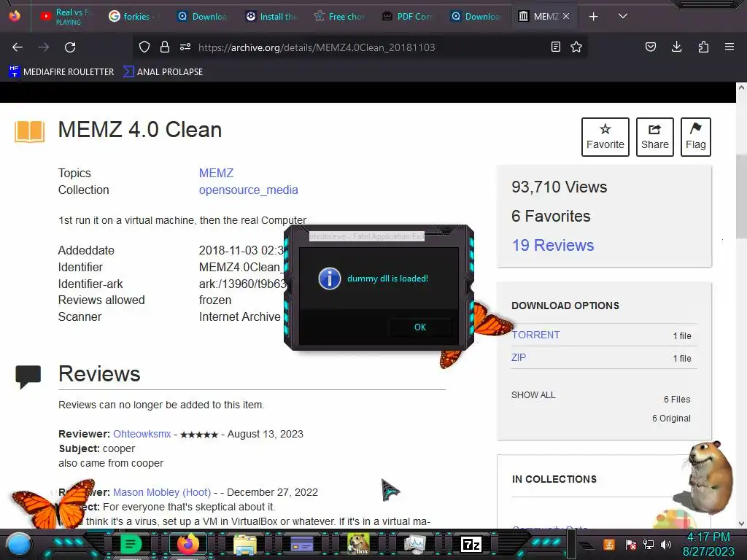This screenshot has width=747, height=560.
Task: Open the system monitor taskbar icon
Action: click(415, 544)
